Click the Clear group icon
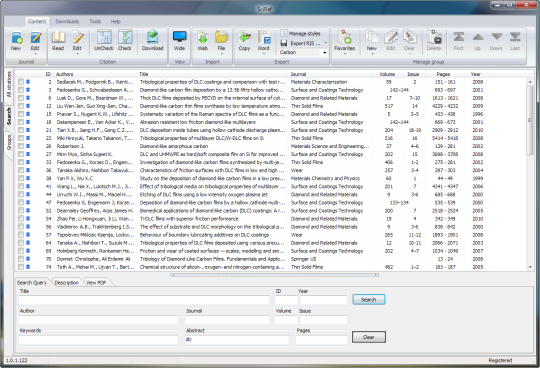The width and height of the screenshot is (540, 368). coord(409,37)
